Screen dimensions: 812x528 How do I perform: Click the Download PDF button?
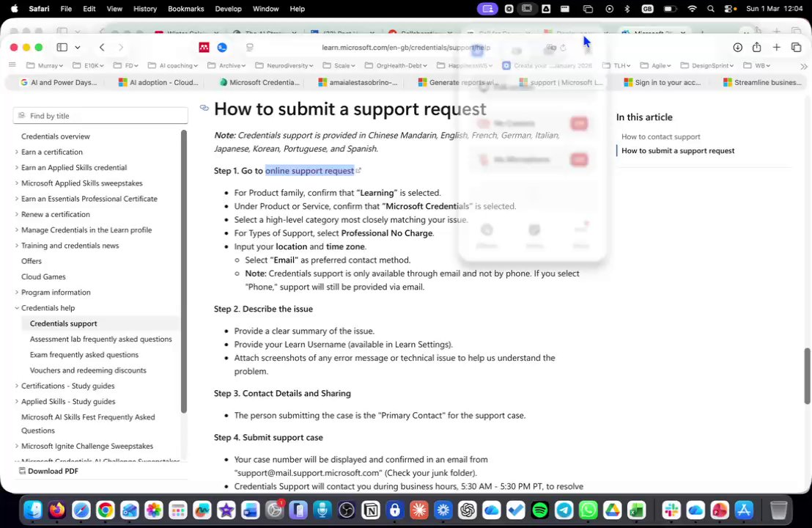(48, 471)
